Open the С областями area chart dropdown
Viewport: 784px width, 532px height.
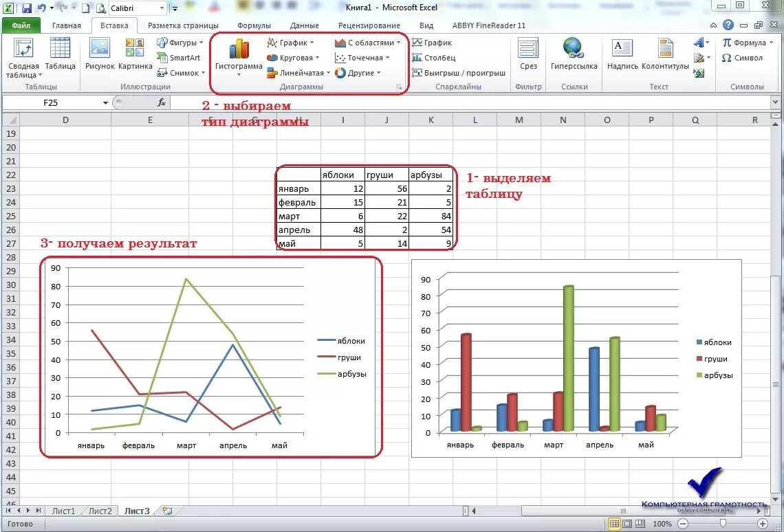point(398,43)
